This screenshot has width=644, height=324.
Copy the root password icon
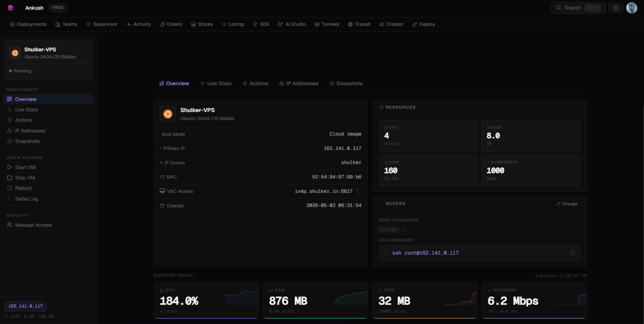[405, 230]
